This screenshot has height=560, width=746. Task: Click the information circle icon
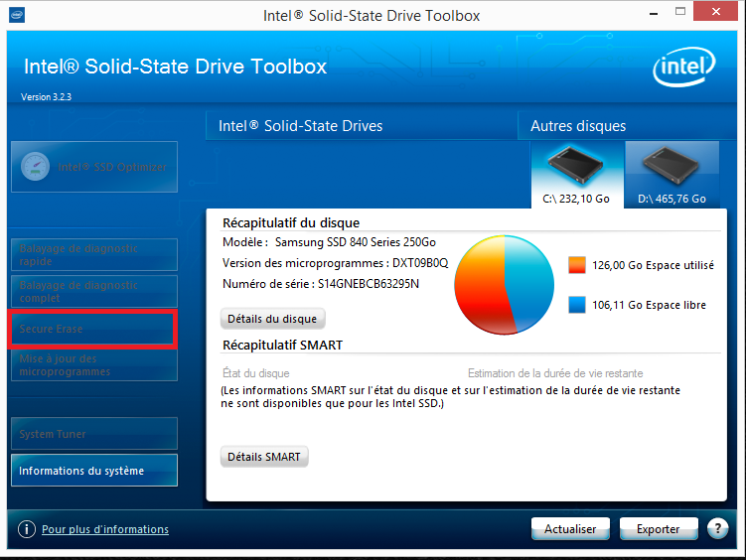[x=27, y=528]
